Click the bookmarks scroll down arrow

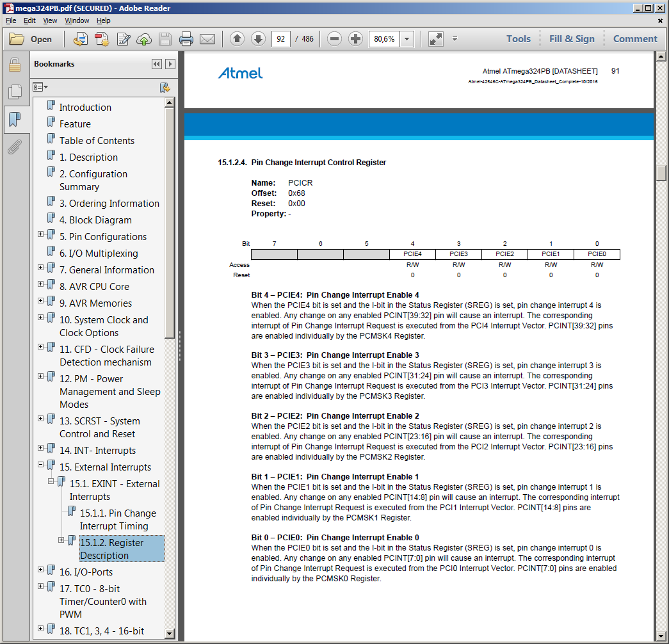(170, 634)
